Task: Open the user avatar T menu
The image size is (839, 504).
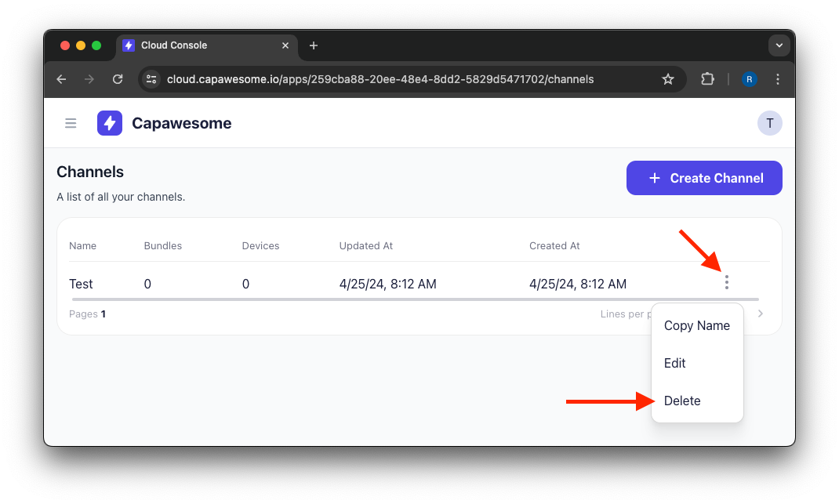Action: coord(769,123)
